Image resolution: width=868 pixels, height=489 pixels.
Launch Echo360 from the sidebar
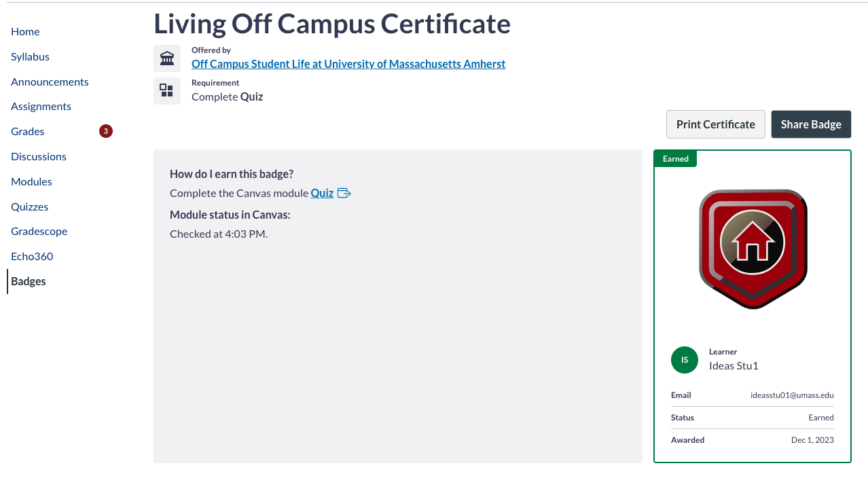(x=32, y=257)
